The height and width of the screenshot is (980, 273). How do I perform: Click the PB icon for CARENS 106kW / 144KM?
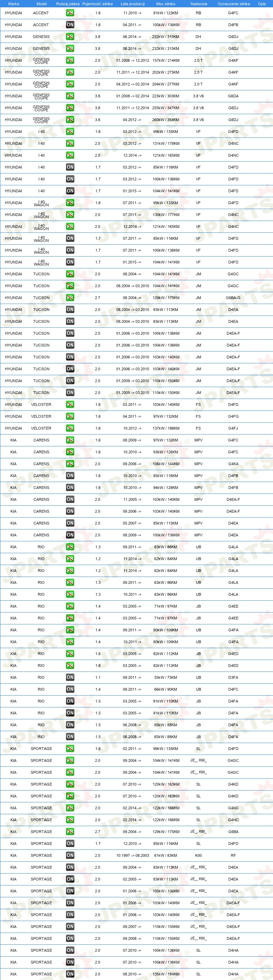click(70, 464)
